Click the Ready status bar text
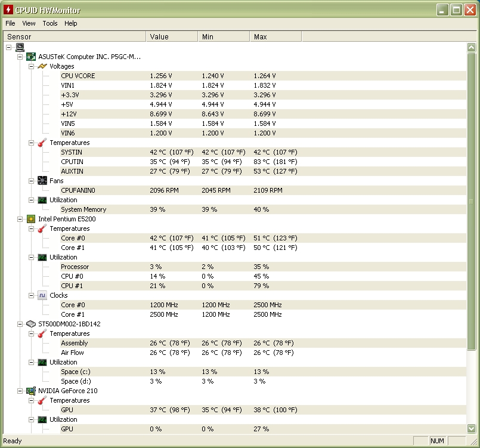This screenshot has height=448, width=480. [x=13, y=441]
